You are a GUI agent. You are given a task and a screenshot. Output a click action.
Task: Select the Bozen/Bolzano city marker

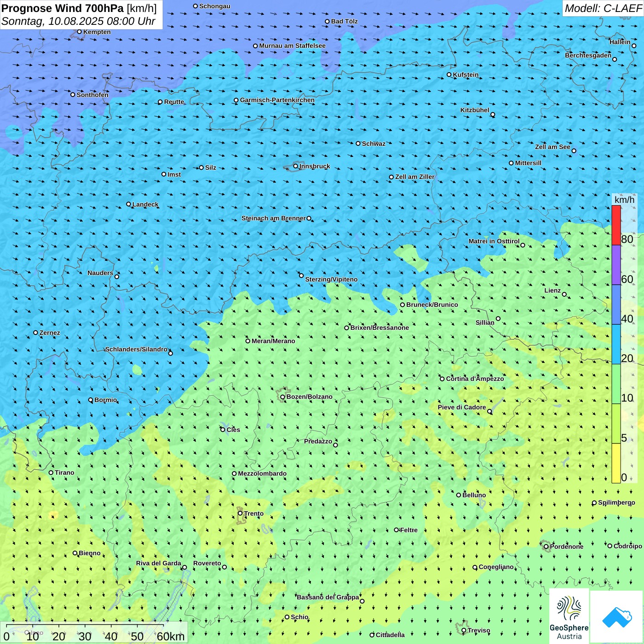[x=283, y=397]
